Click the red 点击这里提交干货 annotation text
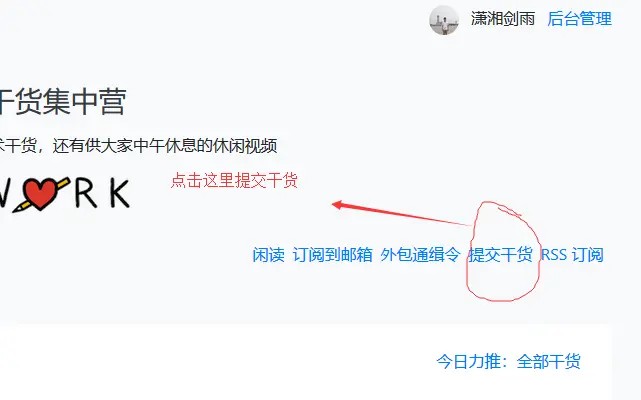The width and height of the screenshot is (641, 400). pos(234,180)
